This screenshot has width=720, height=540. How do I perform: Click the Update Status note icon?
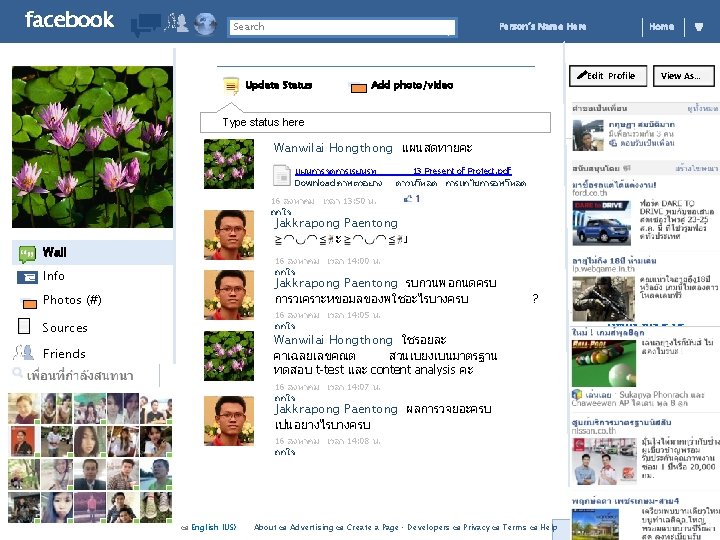pos(231,86)
